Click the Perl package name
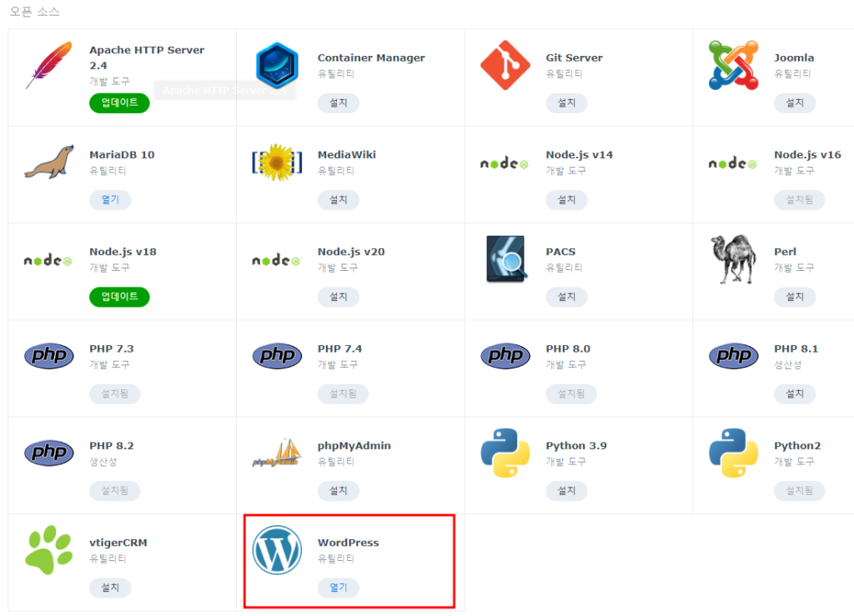The height and width of the screenshot is (616, 854). click(786, 252)
